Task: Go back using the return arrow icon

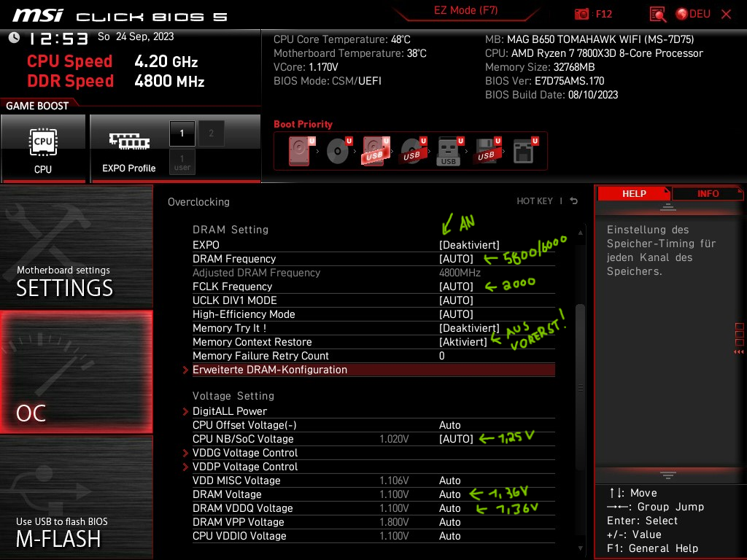Action: tap(574, 201)
